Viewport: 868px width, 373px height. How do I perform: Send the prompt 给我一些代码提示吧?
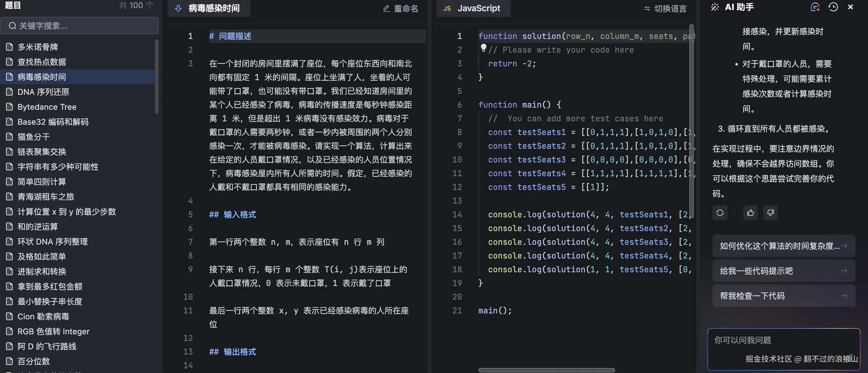[783, 271]
